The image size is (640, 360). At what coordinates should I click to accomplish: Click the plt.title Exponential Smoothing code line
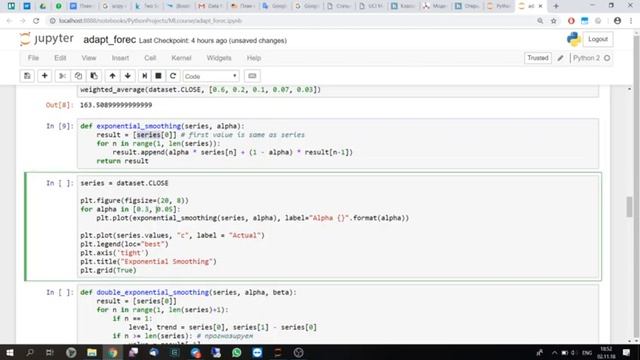pos(148,262)
